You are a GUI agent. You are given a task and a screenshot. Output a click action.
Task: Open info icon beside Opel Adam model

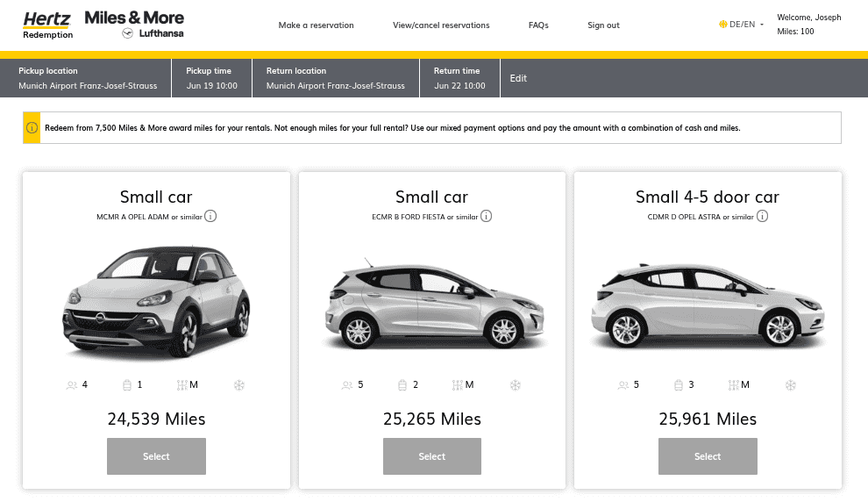pos(210,217)
